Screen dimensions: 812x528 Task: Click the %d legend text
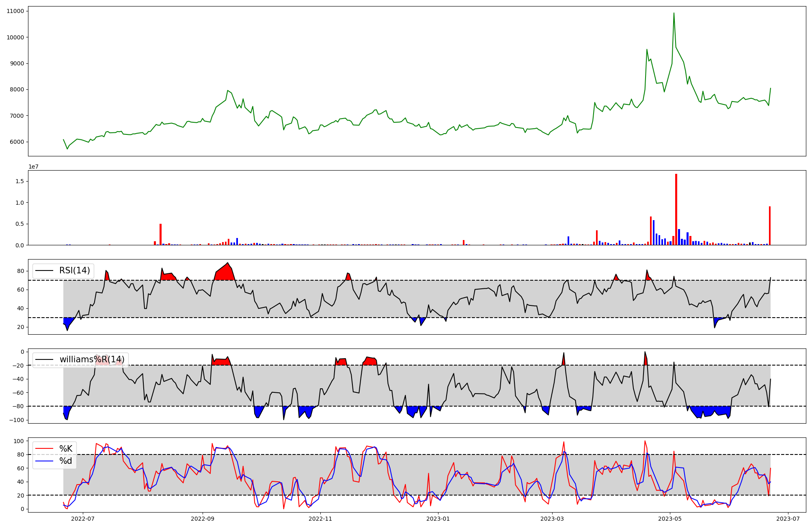pos(66,461)
